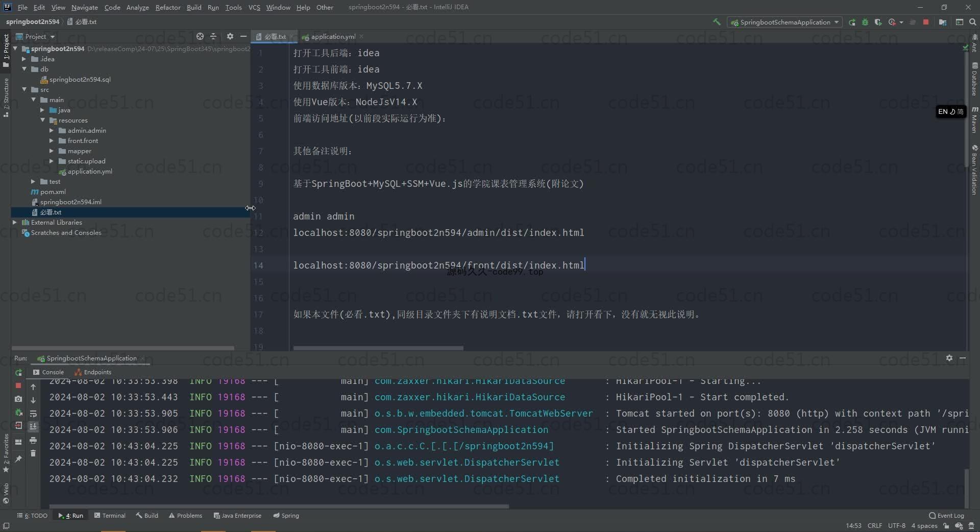Click the console print icon
The image size is (980, 532).
(x=33, y=440)
